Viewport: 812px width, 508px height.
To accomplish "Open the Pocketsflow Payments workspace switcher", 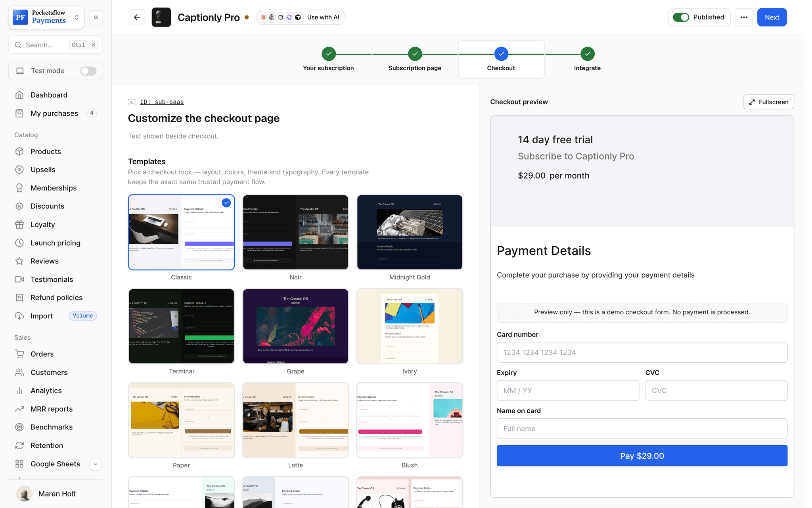I will coord(46,17).
